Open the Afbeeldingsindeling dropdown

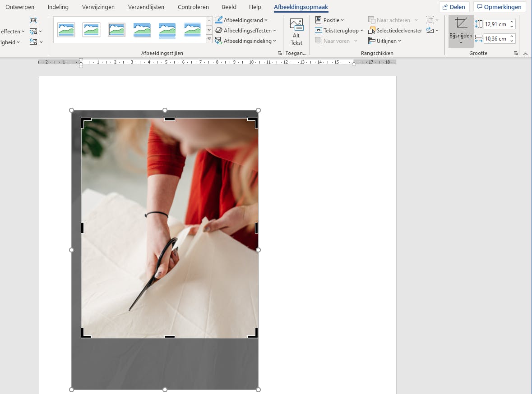(245, 41)
